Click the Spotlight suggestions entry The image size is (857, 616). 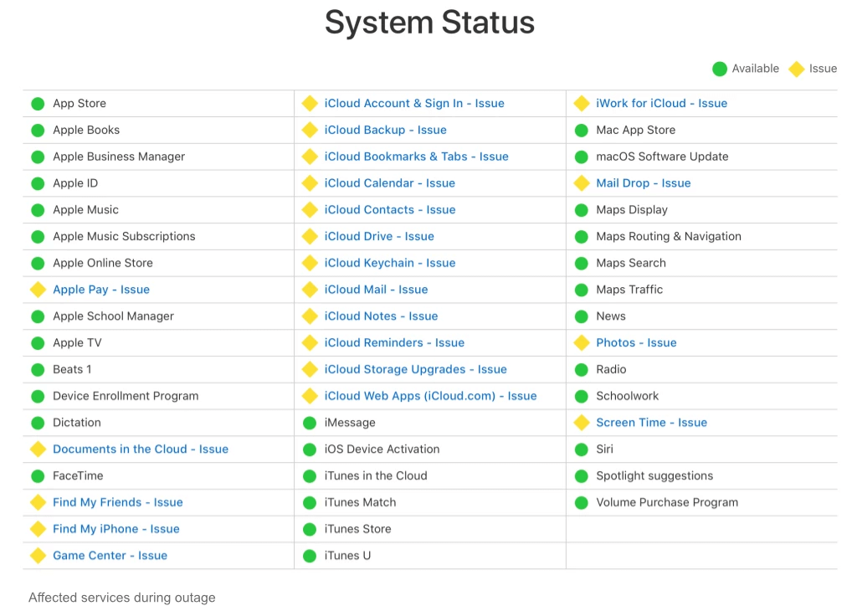(654, 476)
